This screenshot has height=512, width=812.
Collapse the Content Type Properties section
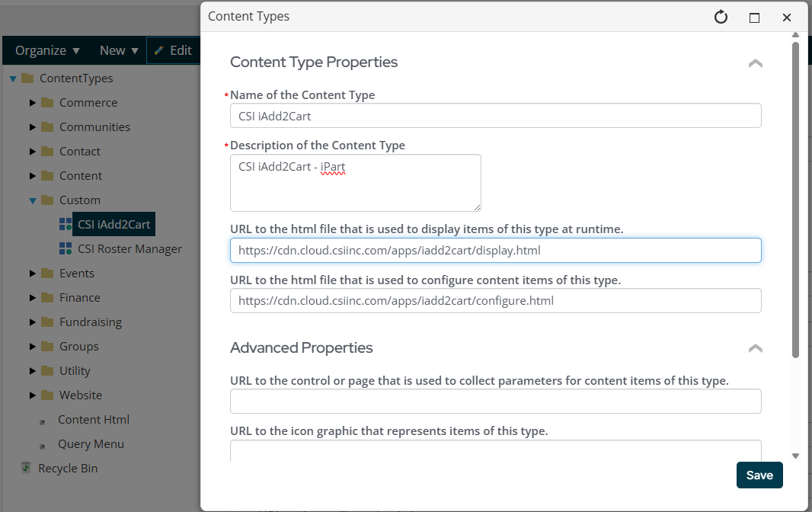click(x=755, y=63)
